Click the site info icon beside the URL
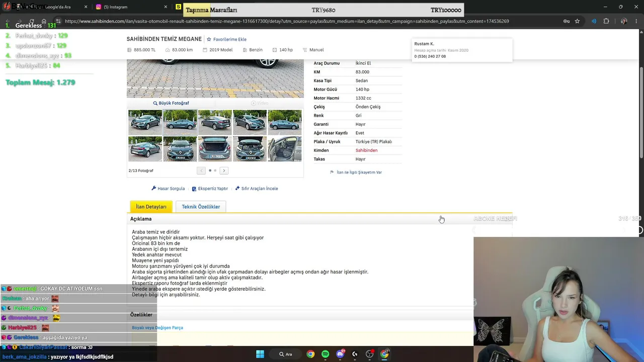This screenshot has width=644, height=362. click(58, 21)
